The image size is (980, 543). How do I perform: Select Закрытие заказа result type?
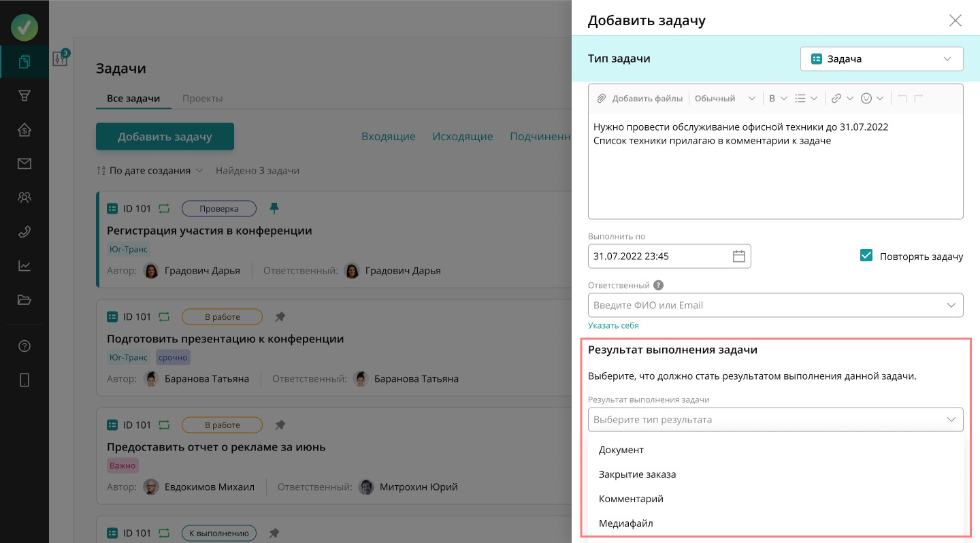tap(776, 474)
